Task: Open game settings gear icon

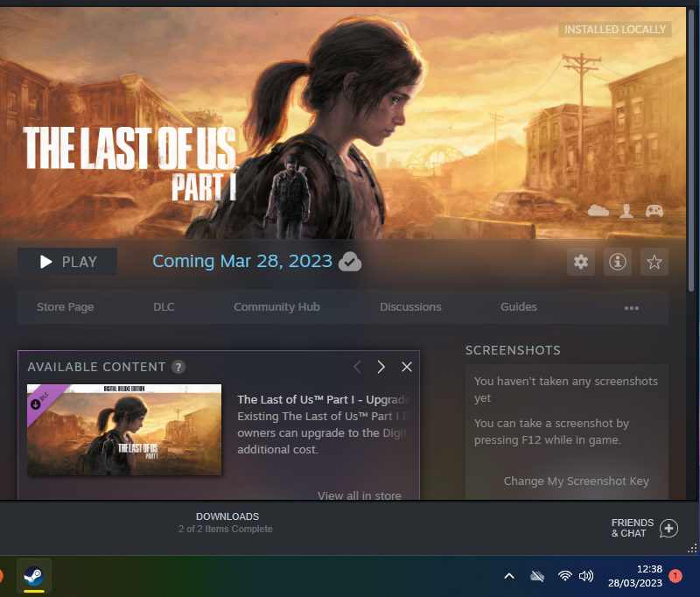Action: coord(580,262)
